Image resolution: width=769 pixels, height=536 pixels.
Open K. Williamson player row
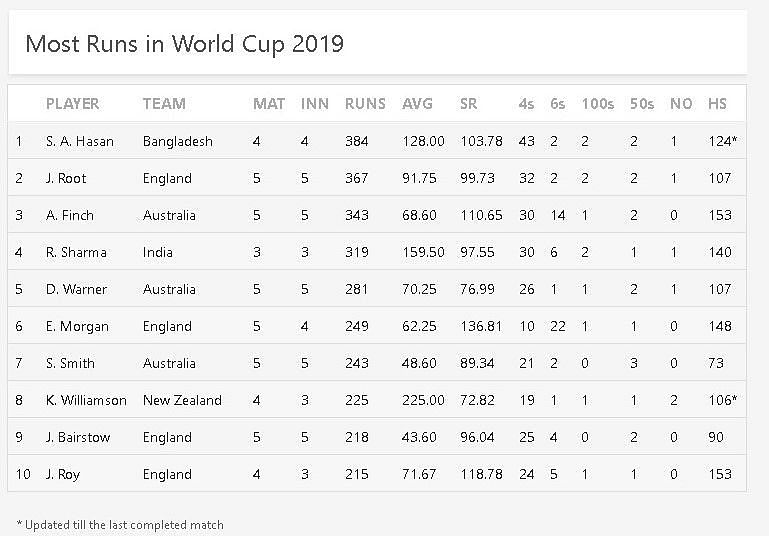pos(377,400)
